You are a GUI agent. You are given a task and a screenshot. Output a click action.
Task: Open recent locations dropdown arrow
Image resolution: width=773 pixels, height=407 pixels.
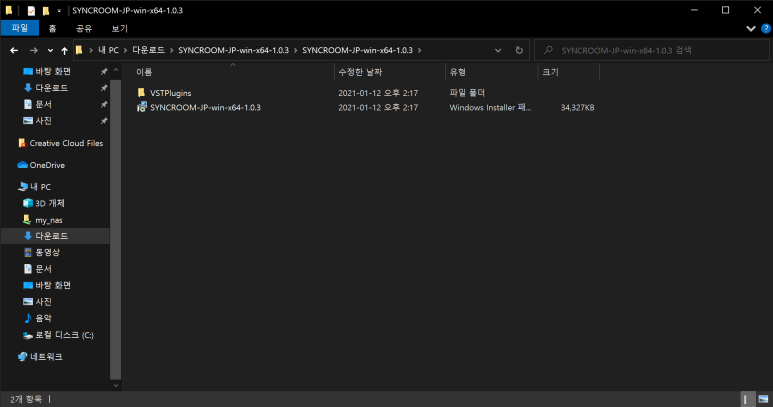tap(50, 51)
